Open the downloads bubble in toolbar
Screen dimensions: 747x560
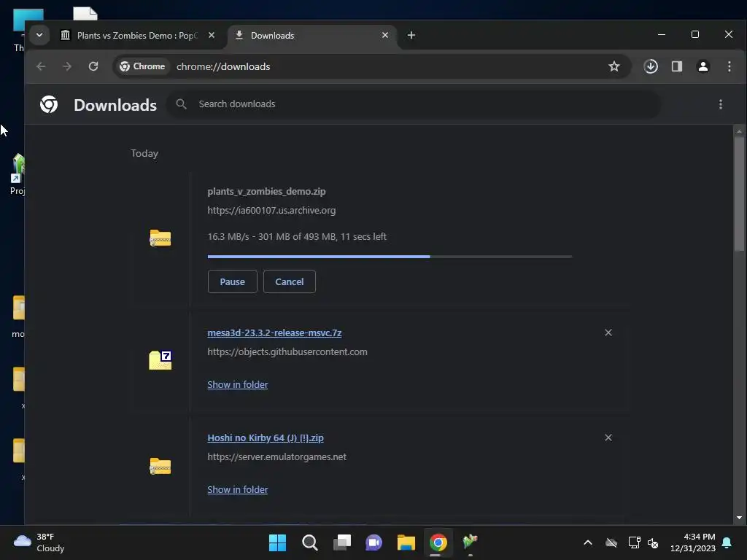click(x=651, y=66)
